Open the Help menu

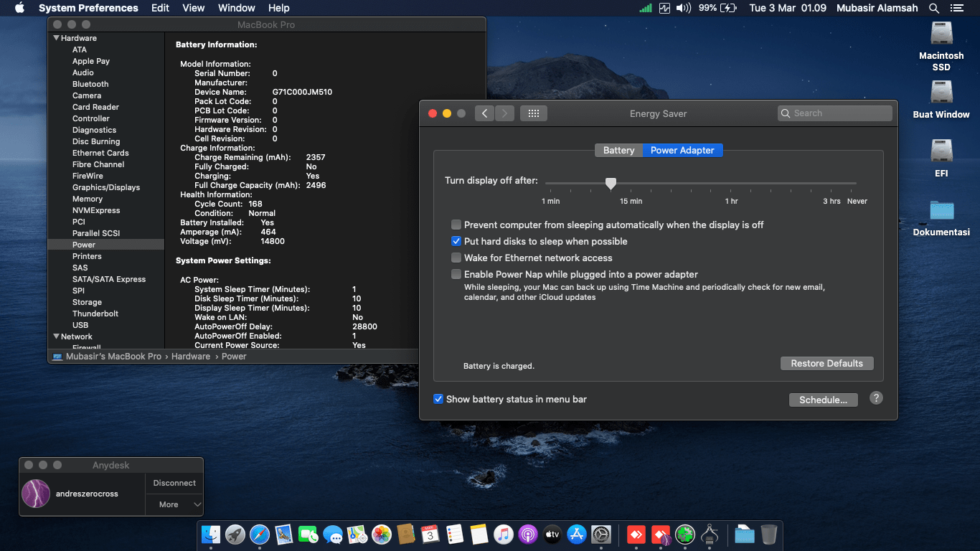pyautogui.click(x=279, y=8)
